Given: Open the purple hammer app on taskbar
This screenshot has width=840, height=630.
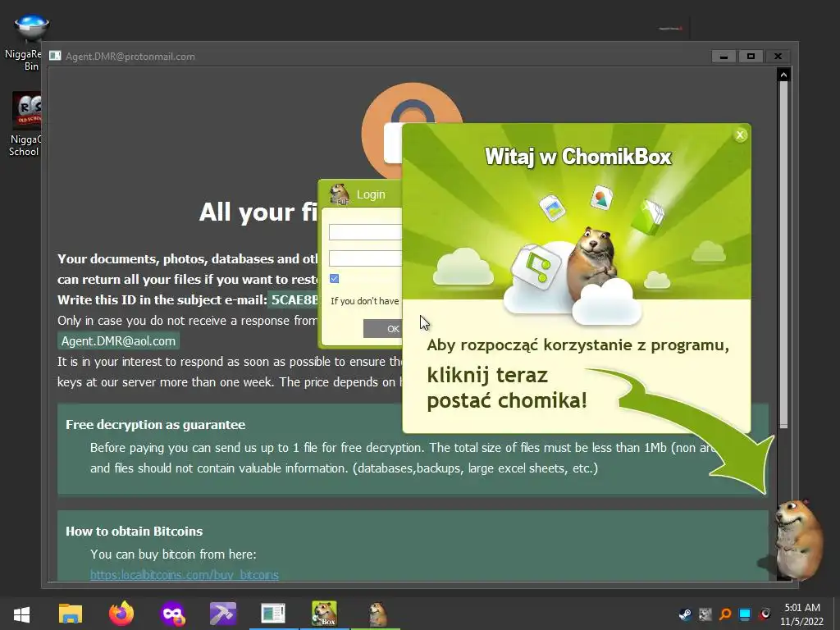Looking at the screenshot, I should coord(223,614).
